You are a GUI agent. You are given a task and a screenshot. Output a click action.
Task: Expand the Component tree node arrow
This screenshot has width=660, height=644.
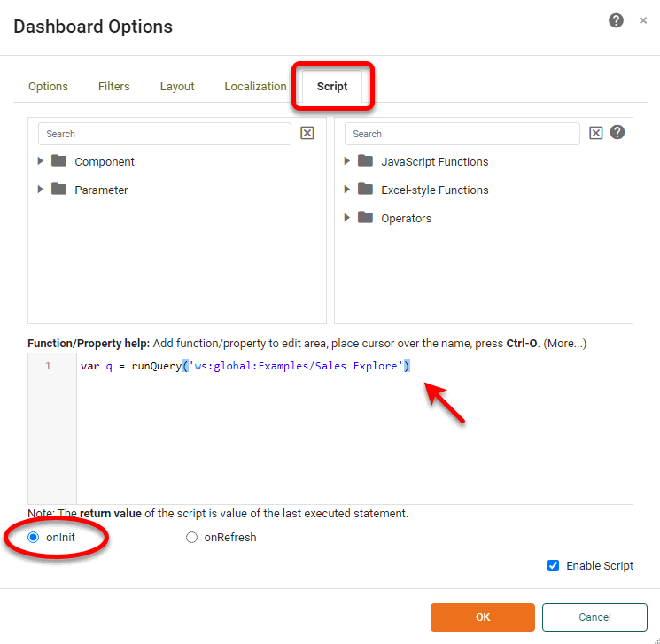click(x=41, y=161)
